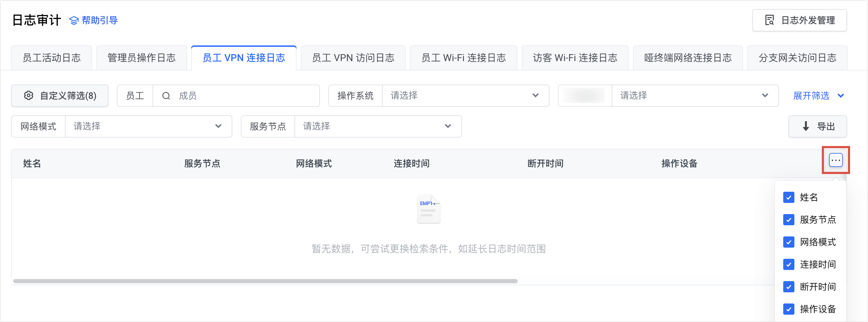This screenshot has width=868, height=322.
Task: Switch to the 管理员操作日志 tab
Action: pos(141,58)
